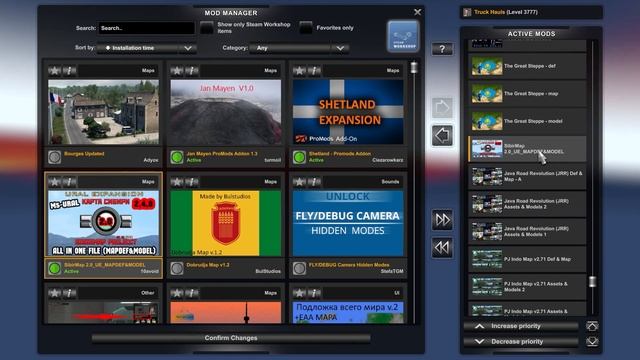Click the mod list scrollbar handle
The width and height of the screenshot is (640, 360).
(414, 67)
